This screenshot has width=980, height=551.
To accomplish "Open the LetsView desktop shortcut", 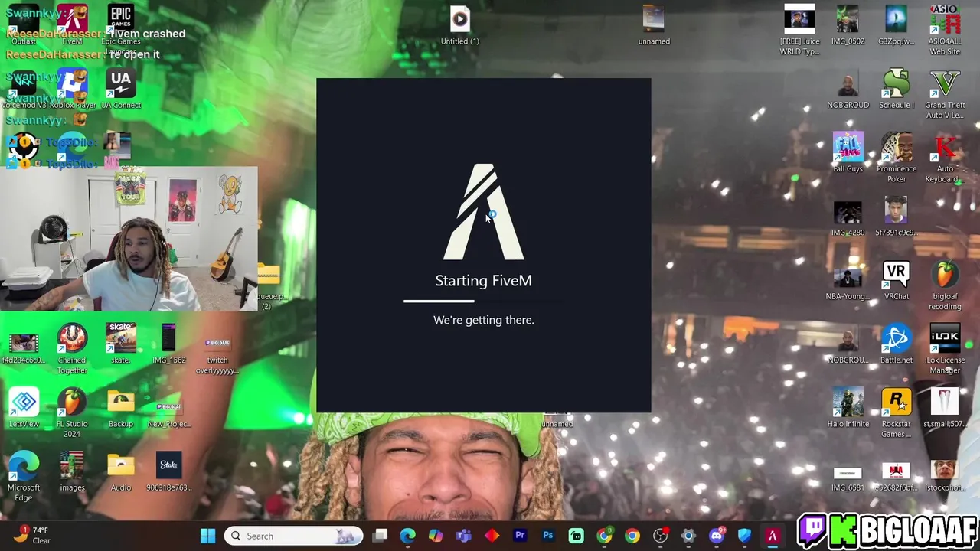I will tap(24, 408).
